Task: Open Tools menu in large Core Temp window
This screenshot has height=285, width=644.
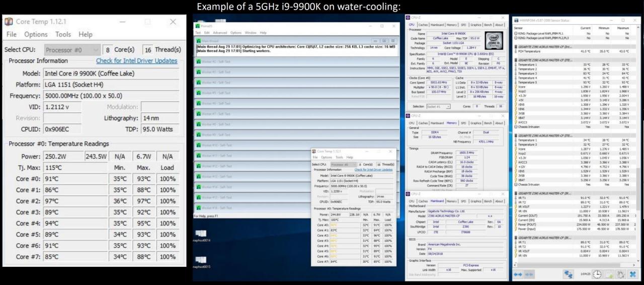Action: (x=63, y=34)
